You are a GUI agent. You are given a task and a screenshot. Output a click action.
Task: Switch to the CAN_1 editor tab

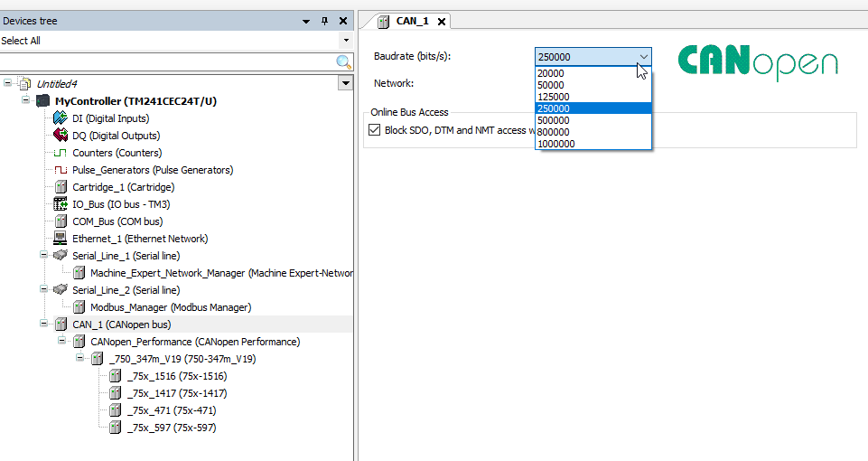[412, 21]
